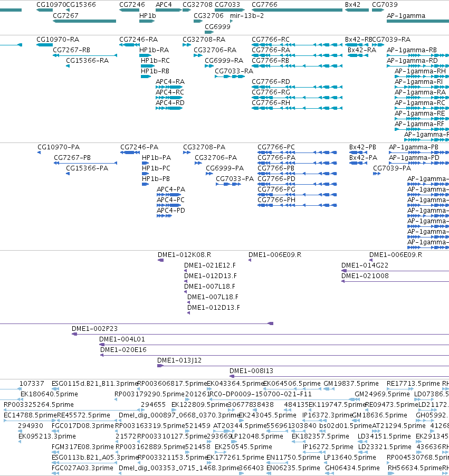Select the CG7246-PA protein label

139,147
